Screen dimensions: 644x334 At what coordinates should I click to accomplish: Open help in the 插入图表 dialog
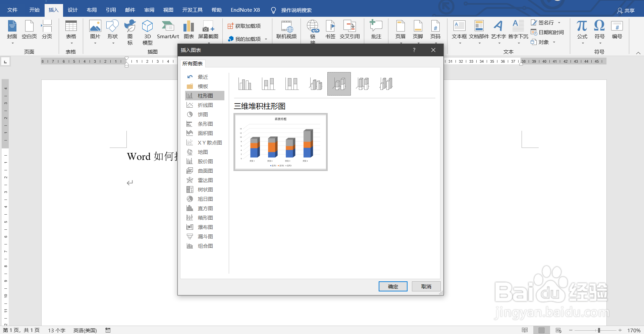click(414, 50)
